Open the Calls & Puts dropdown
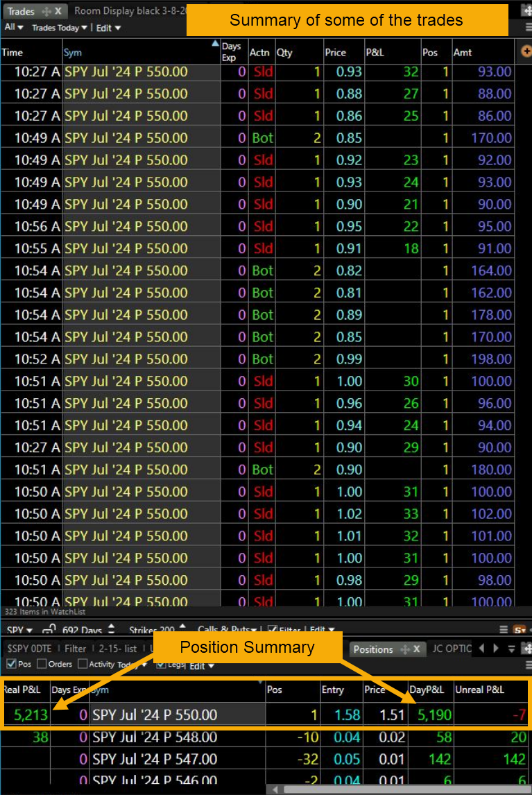The width and height of the screenshot is (532, 795). point(228,630)
